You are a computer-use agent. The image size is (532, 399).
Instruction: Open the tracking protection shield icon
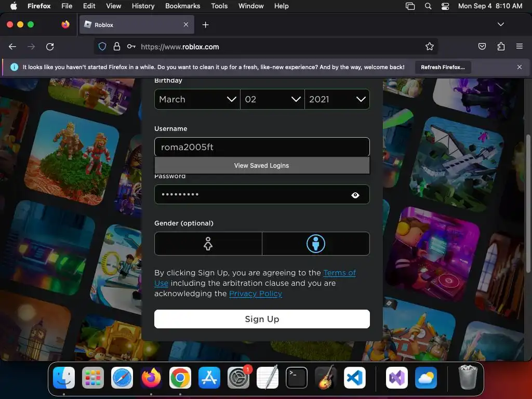(102, 46)
